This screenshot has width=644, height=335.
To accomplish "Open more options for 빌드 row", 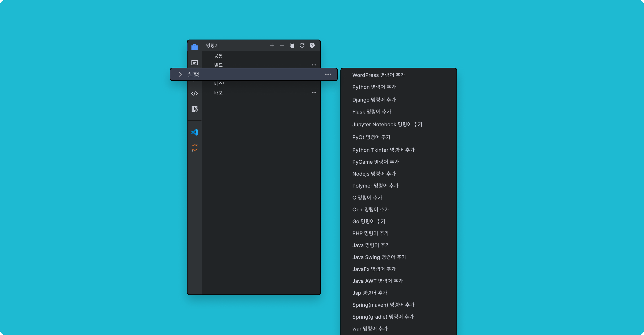I will point(314,65).
